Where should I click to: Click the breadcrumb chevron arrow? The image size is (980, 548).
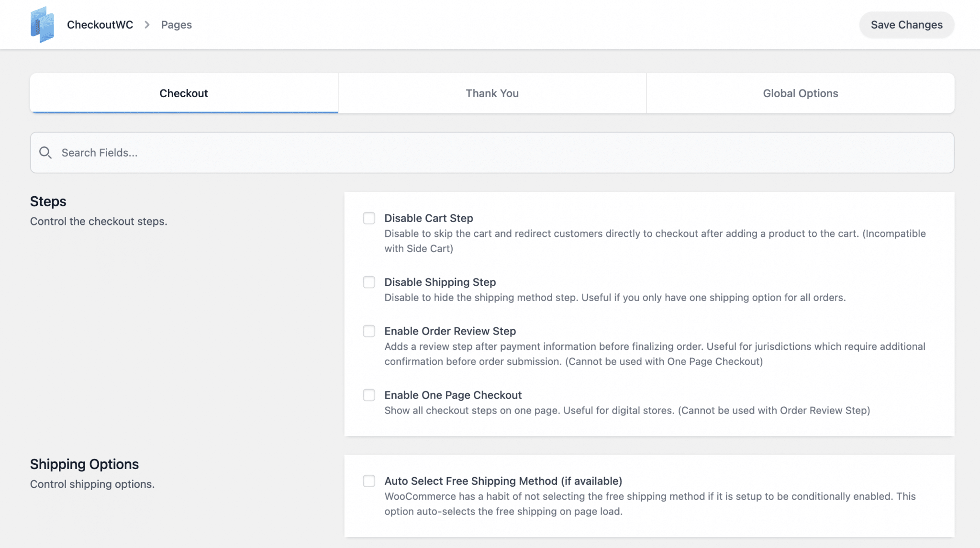pyautogui.click(x=147, y=25)
